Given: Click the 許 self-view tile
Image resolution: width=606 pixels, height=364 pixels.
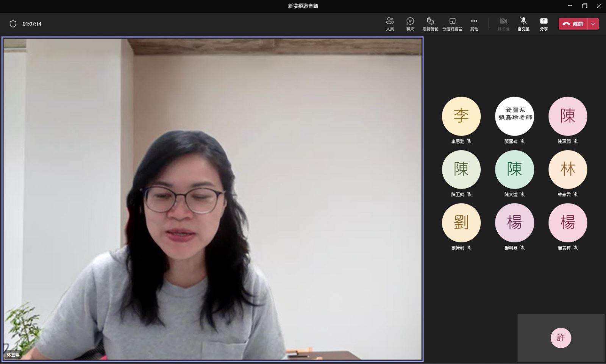Looking at the screenshot, I should 561,337.
